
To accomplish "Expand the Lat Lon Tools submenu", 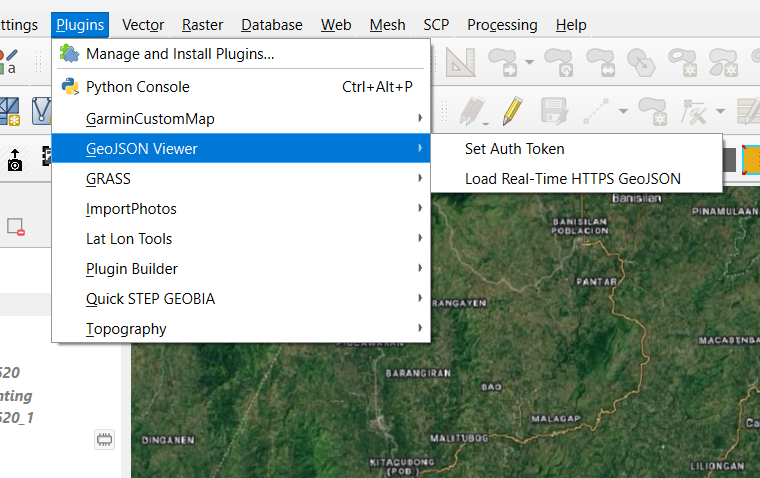I will click(241, 239).
